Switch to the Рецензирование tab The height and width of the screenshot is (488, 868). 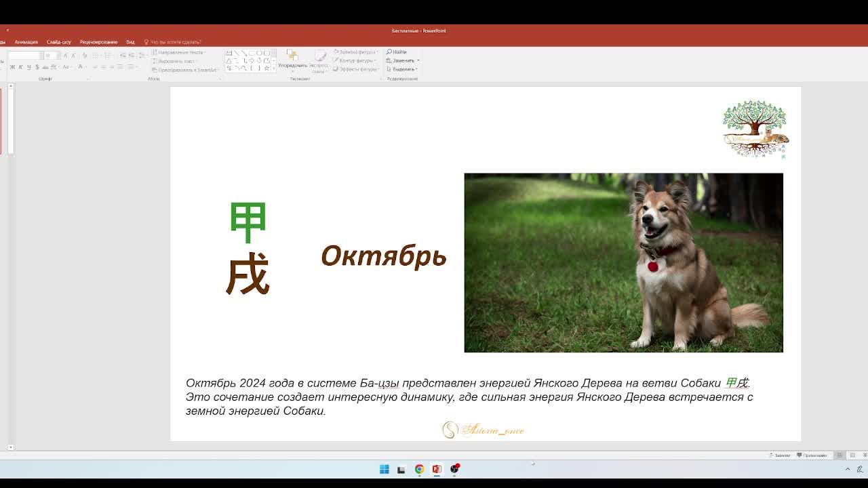pos(98,42)
